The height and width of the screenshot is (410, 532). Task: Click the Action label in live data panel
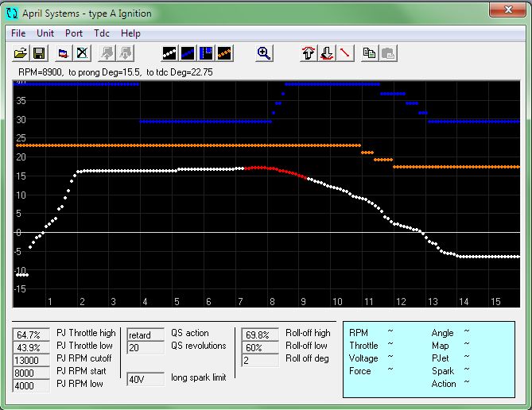point(444,384)
